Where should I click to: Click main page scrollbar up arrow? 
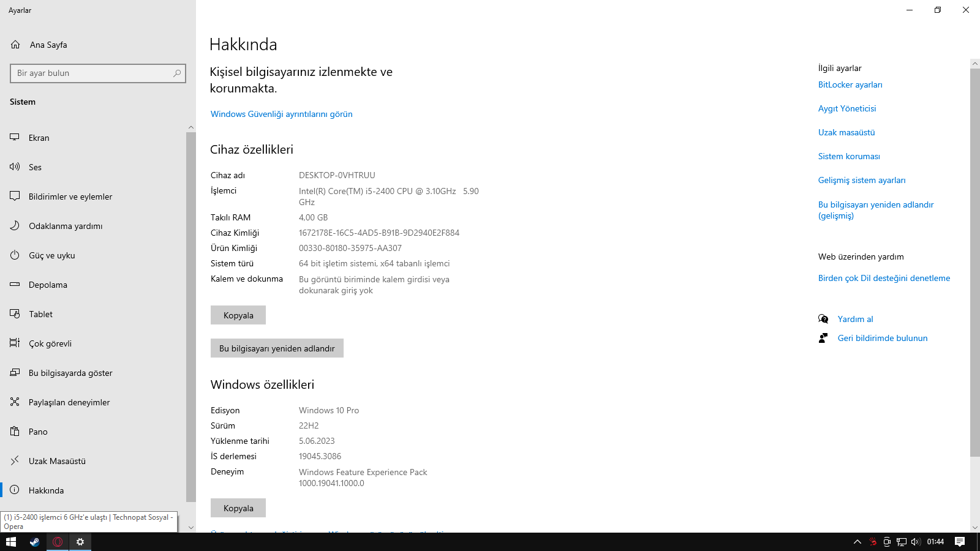975,64
